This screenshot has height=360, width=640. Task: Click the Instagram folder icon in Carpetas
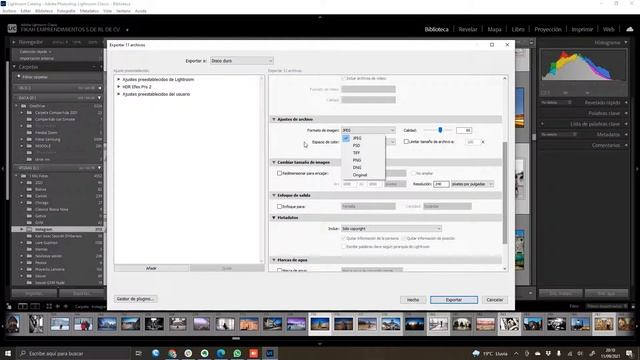point(29,229)
